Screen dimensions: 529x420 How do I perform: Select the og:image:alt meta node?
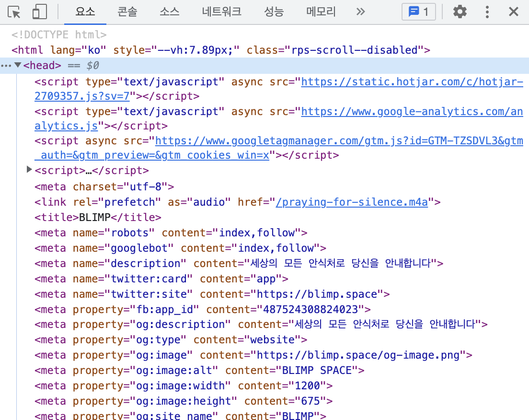click(199, 370)
